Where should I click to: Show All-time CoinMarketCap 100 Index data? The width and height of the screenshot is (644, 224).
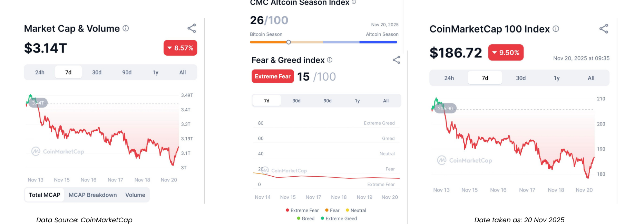click(591, 78)
